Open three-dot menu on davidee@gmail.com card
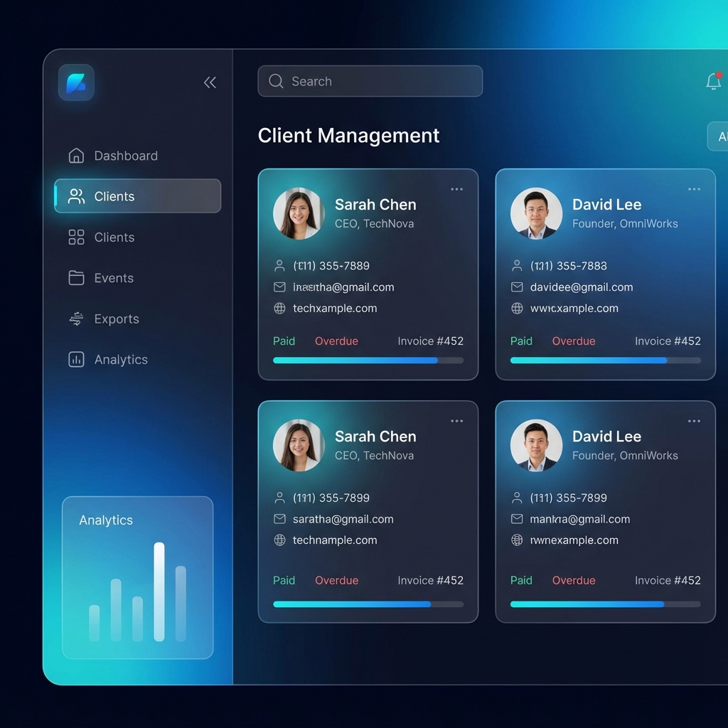The image size is (728, 728). [694, 189]
